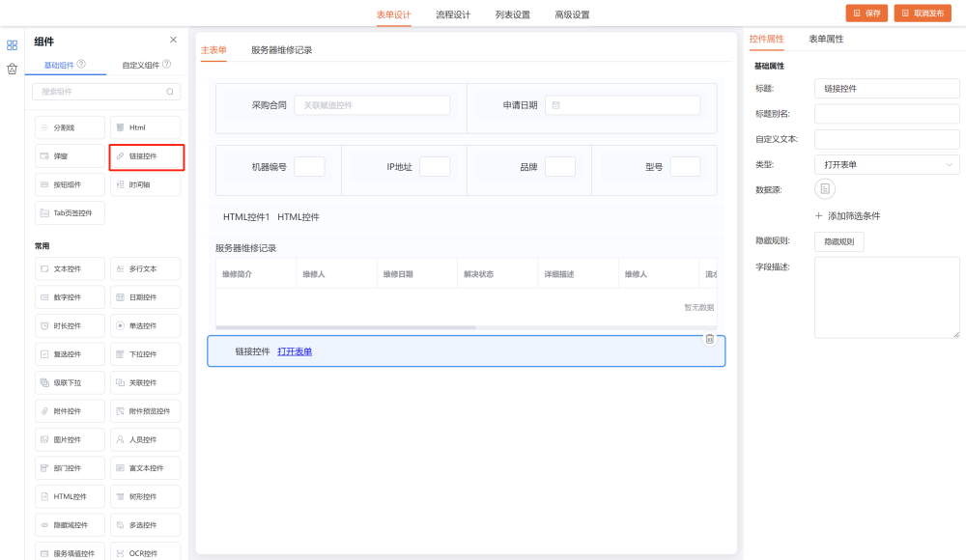Select the 复选控件 component
Image resolution: width=966 pixels, height=560 pixels.
click(x=69, y=354)
